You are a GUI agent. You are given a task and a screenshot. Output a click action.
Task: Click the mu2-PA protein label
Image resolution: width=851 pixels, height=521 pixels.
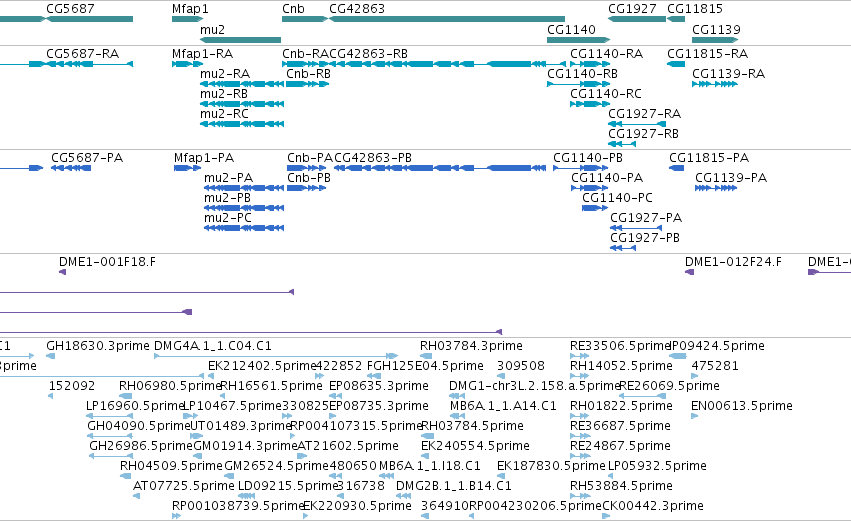click(x=228, y=178)
